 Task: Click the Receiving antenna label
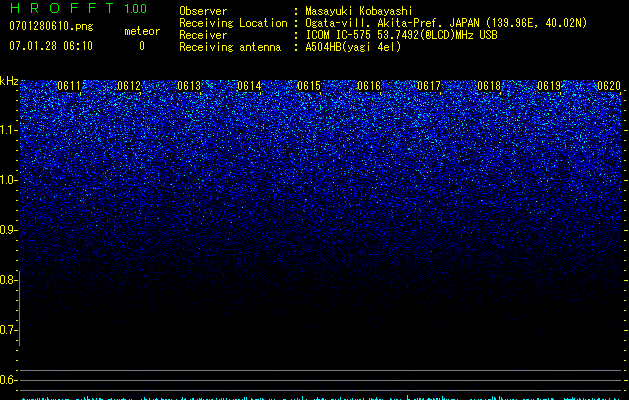point(230,47)
